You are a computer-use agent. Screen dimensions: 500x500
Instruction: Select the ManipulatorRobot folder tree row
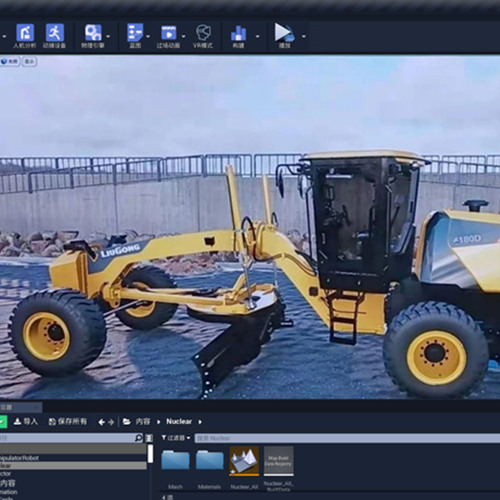73,458
